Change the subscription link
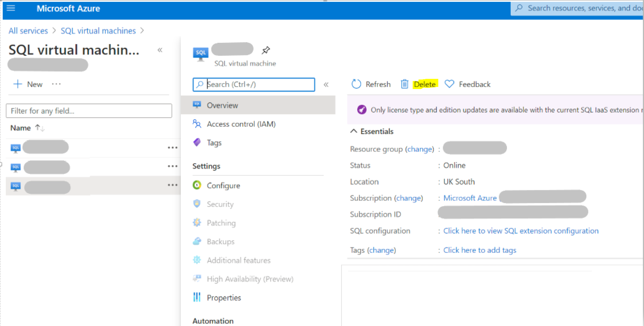The width and height of the screenshot is (644, 326). pos(408,198)
